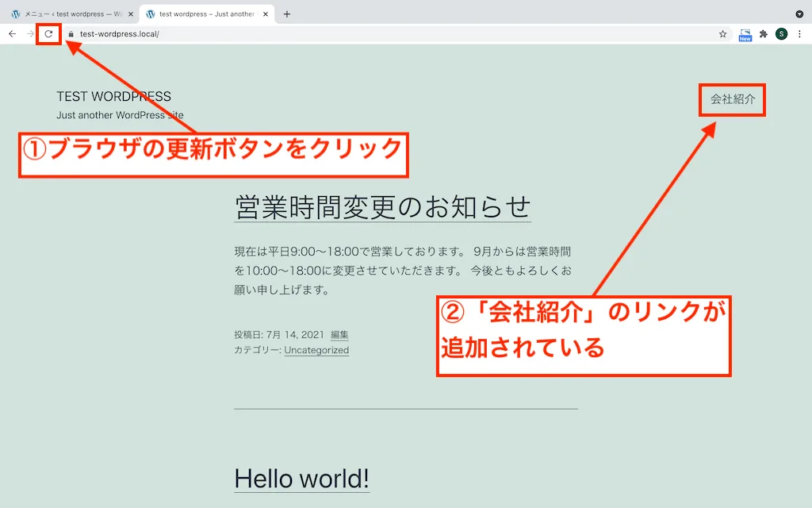Image resolution: width=812 pixels, height=508 pixels.
Task: Click the browser forward arrow
Action: coord(31,33)
